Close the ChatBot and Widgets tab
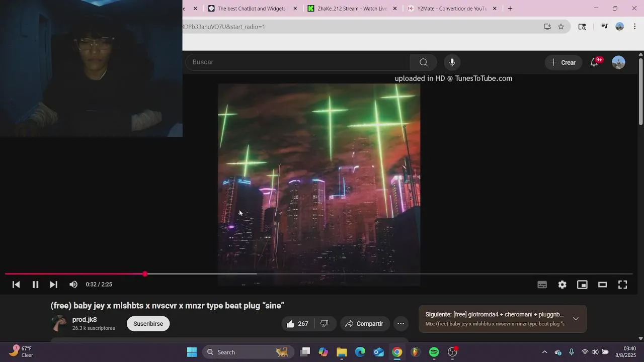Viewport: 644px width, 362px height. click(295, 9)
